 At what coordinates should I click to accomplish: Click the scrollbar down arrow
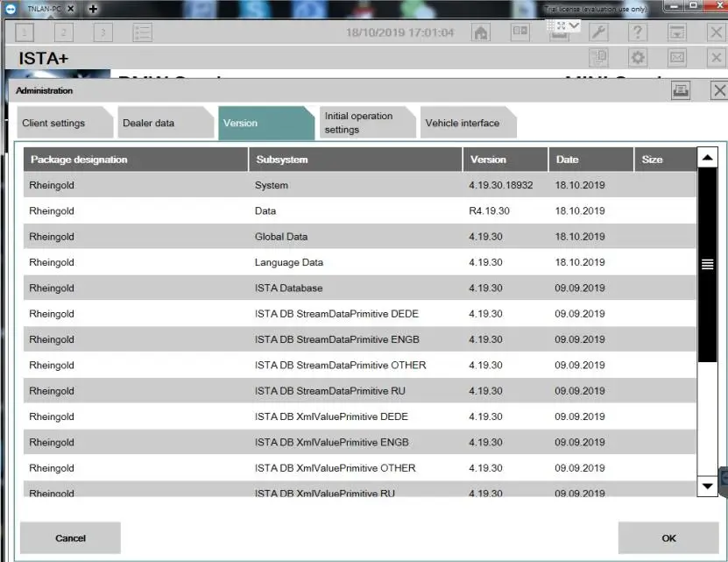[708, 487]
